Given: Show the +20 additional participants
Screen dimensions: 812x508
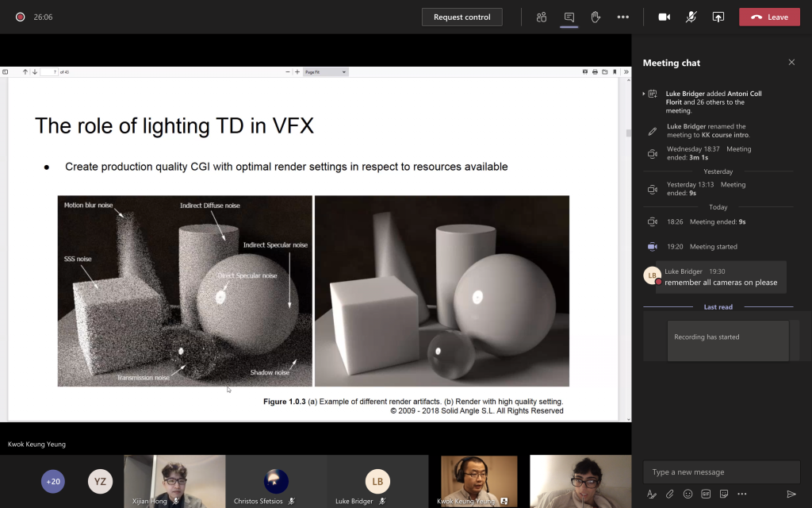Looking at the screenshot, I should [x=53, y=481].
